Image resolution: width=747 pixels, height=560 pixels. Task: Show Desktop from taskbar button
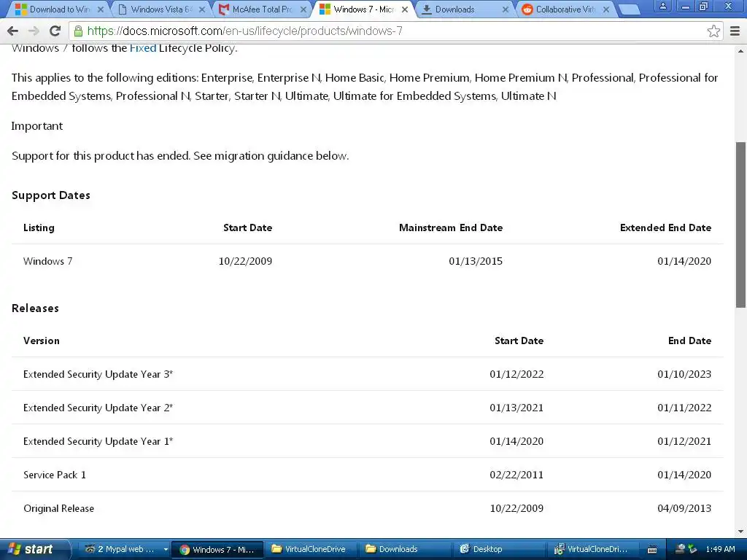pos(498,549)
